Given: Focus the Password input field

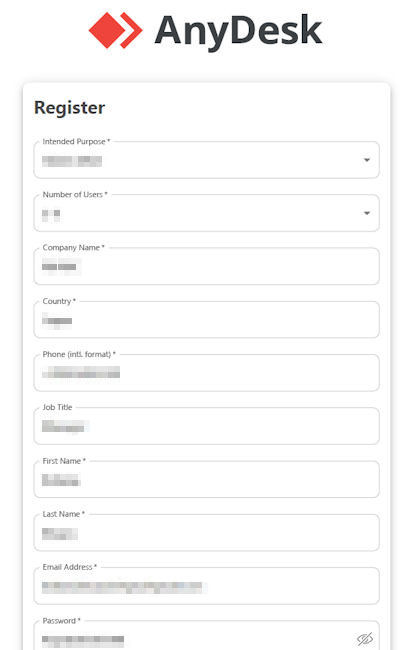Looking at the screenshot, I should [206, 635].
